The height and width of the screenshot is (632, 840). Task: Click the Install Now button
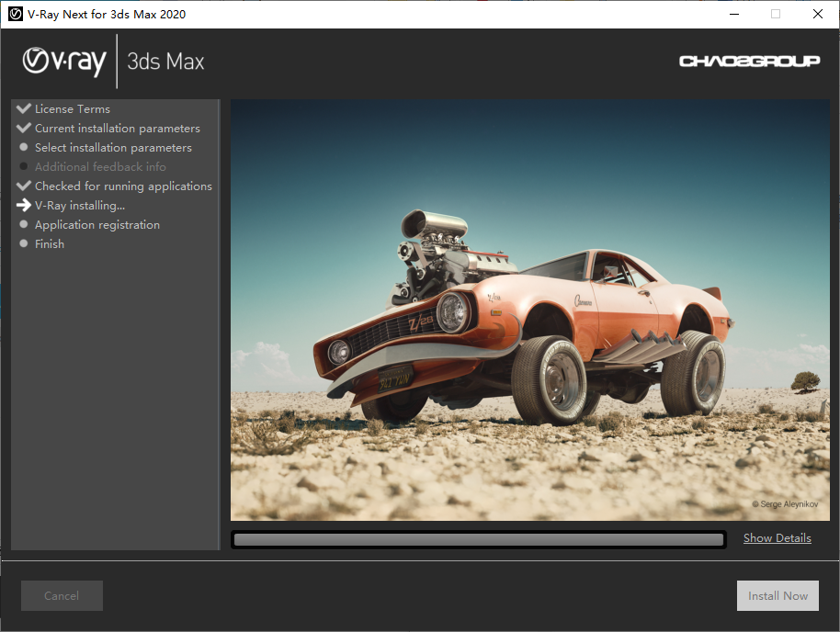tap(778, 595)
